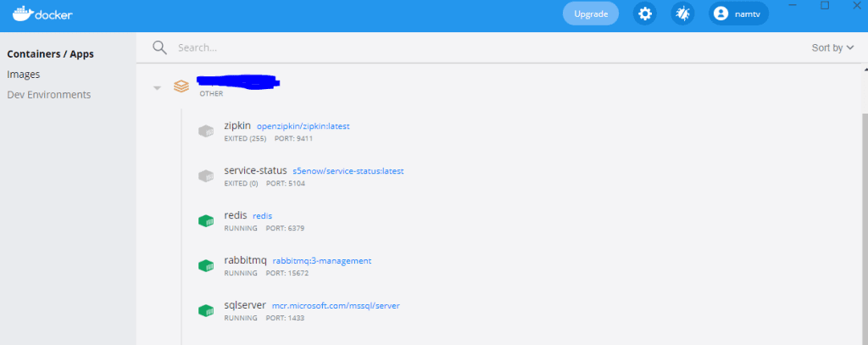Click the Upgrade button
This screenshot has width=868, height=345.
(x=591, y=14)
